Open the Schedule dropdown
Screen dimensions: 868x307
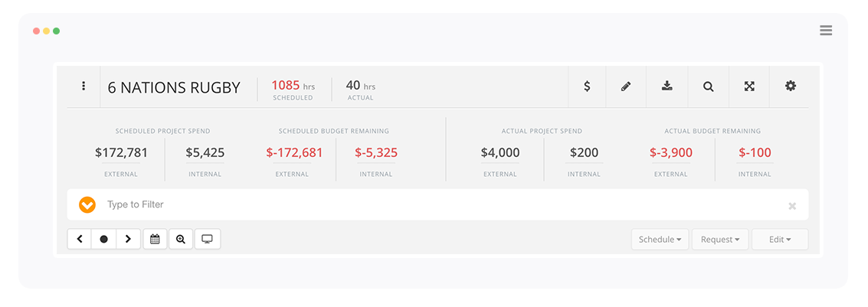660,240
